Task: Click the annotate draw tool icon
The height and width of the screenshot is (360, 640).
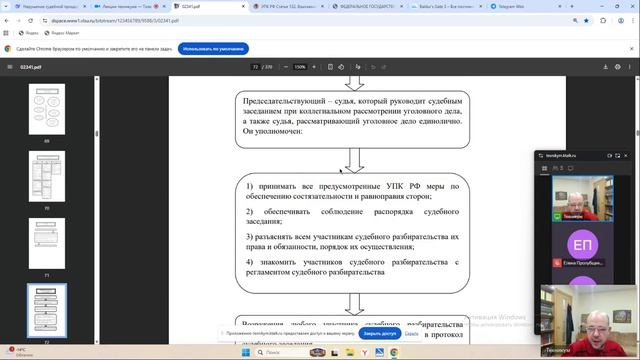Action: pyautogui.click(x=358, y=67)
